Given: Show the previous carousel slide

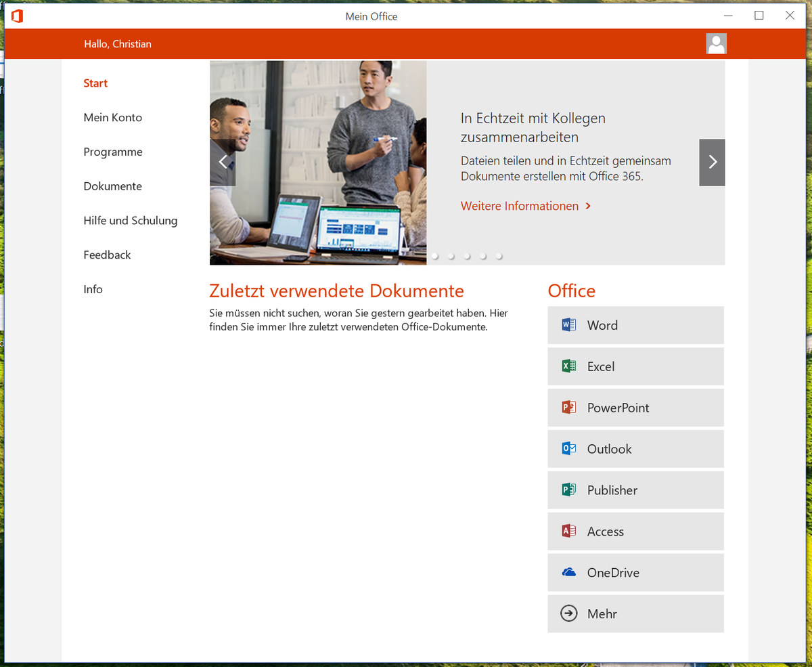Looking at the screenshot, I should point(223,163).
